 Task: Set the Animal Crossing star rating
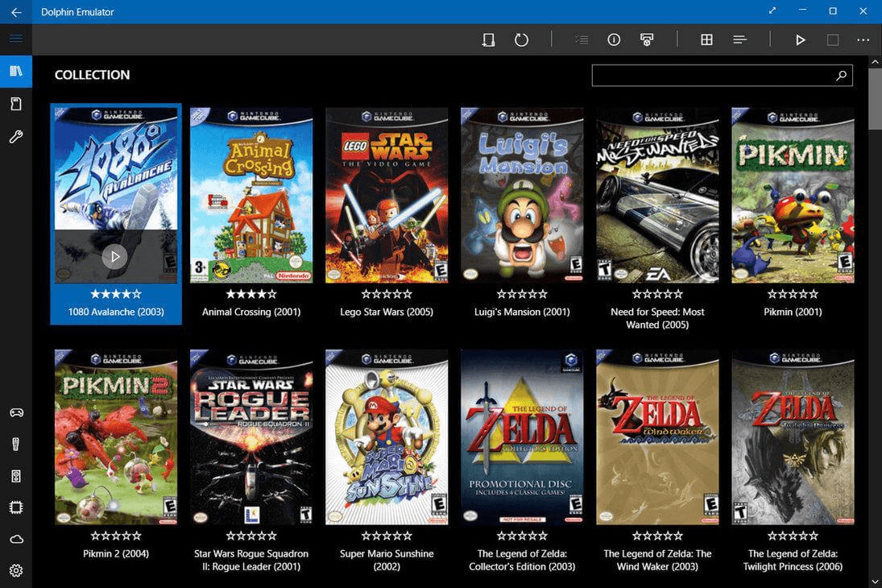click(x=251, y=294)
